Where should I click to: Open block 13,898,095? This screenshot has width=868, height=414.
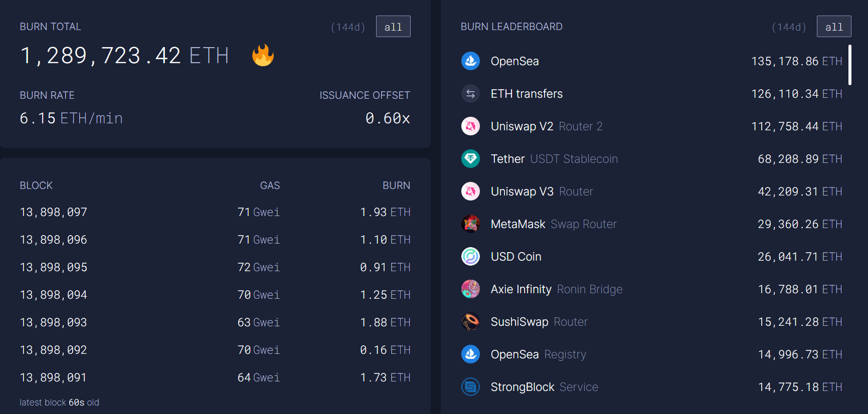point(54,268)
